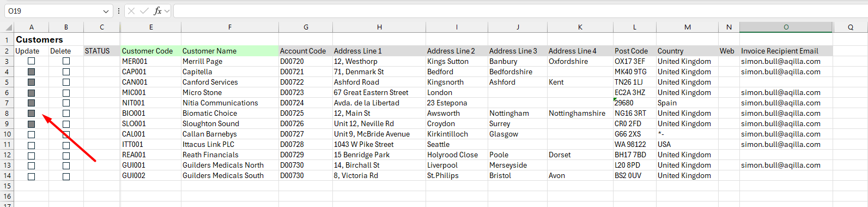
Task: Click the Select All corner triangle
Action: pyautogui.click(x=9, y=27)
